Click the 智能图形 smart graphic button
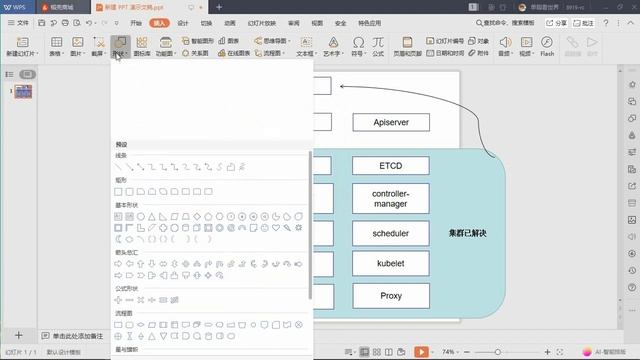Image resolution: width=640 pixels, height=360 pixels. coord(198,41)
